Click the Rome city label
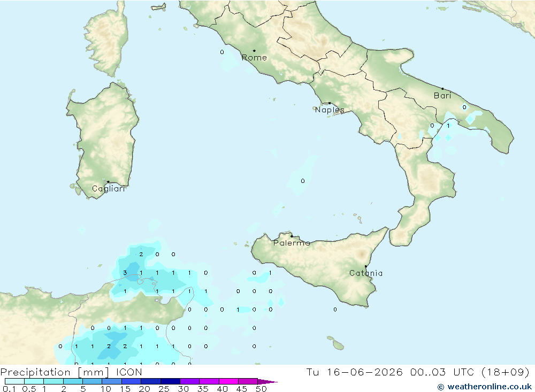This screenshot has width=535, height=392. tap(254, 58)
